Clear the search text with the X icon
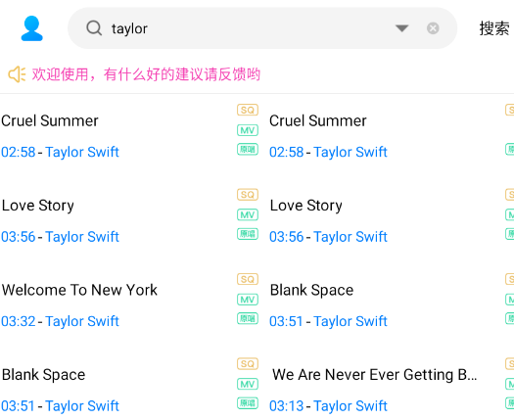This screenshot has height=420, width=514. [433, 28]
